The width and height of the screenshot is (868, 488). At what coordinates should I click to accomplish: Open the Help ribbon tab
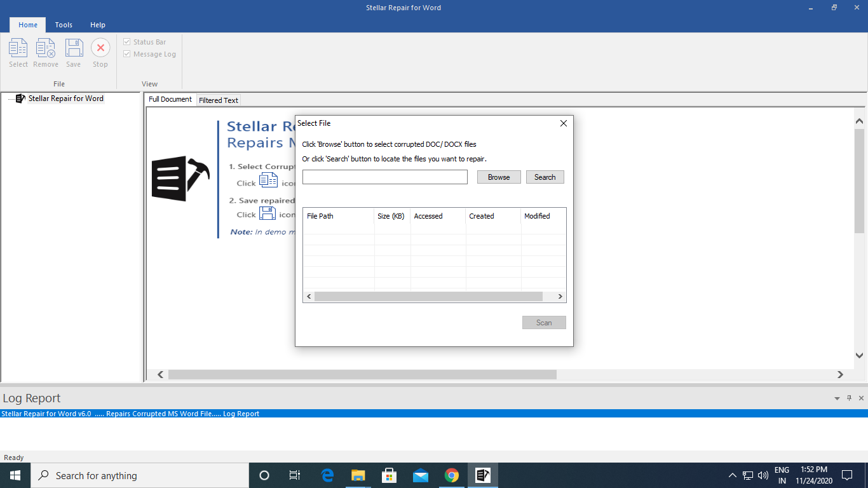click(98, 25)
